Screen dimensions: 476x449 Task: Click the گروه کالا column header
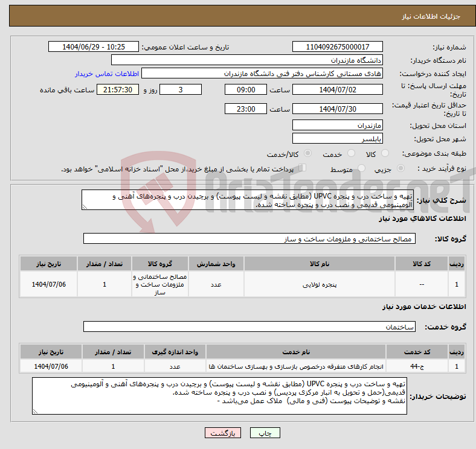pos(160,264)
